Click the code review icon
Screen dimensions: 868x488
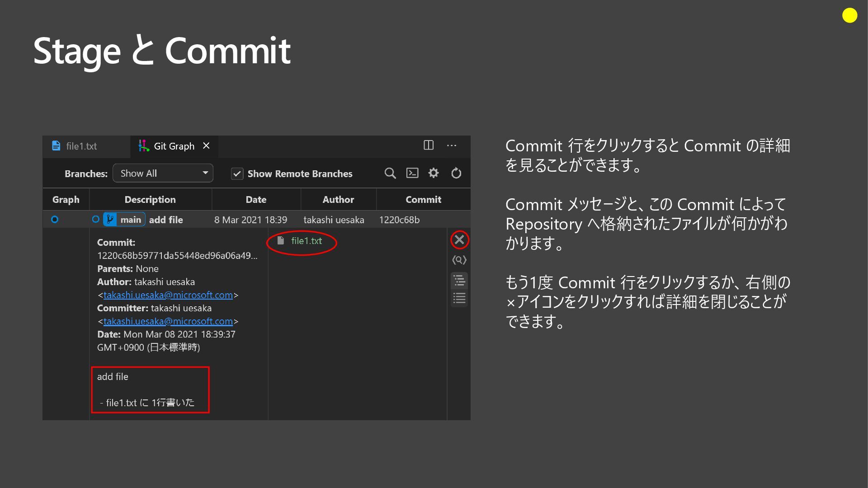(x=459, y=260)
